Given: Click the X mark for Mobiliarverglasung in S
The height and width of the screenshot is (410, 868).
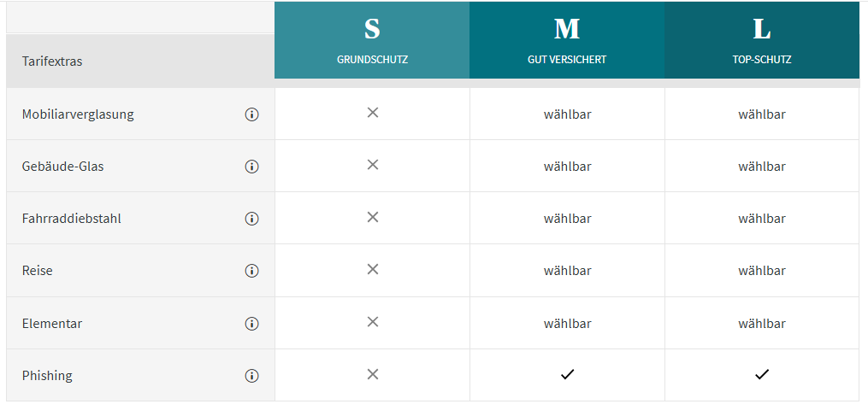Looking at the screenshot, I should [372, 113].
